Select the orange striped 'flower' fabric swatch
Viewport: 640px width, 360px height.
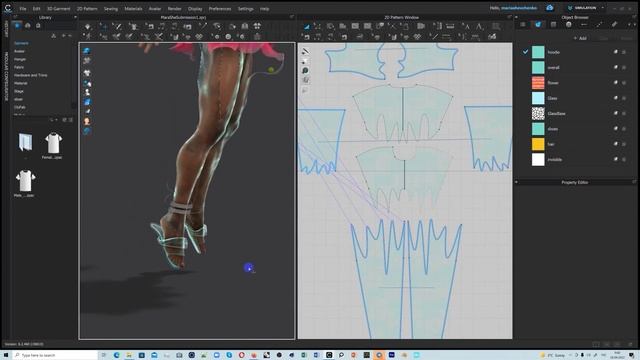[538, 83]
